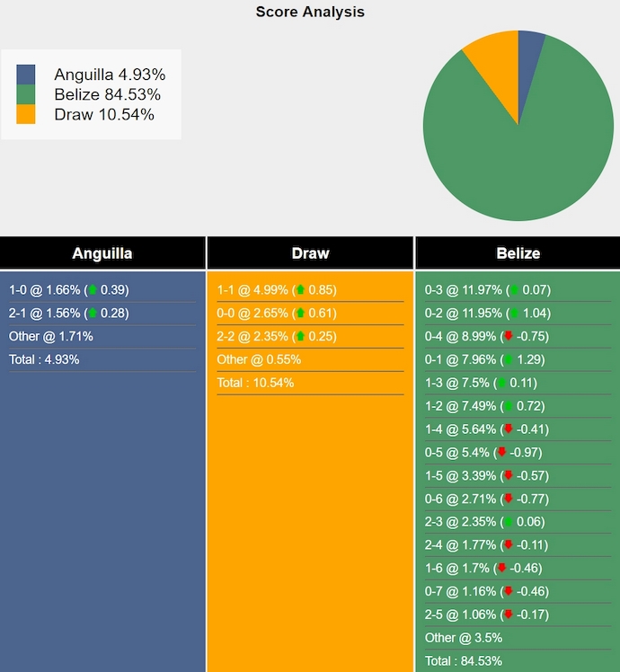Screen dimensions: 620x672
Task: Select the Belize column header
Action: click(518, 253)
